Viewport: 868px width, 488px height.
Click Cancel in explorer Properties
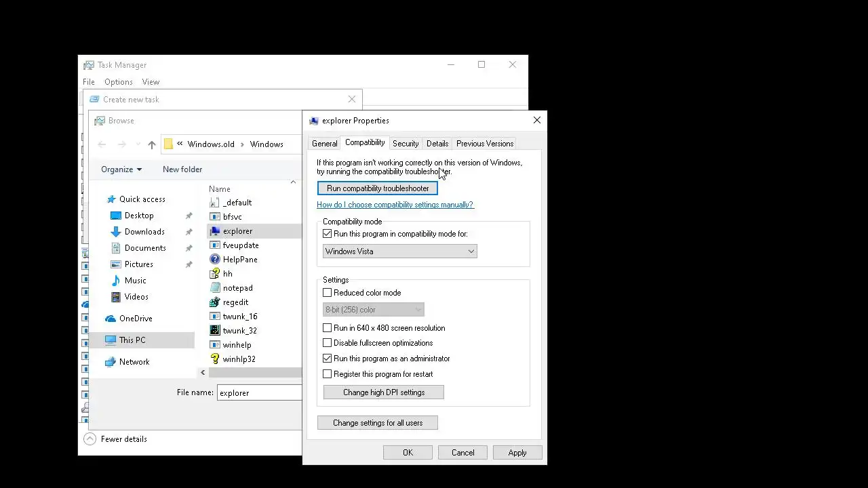point(463,453)
